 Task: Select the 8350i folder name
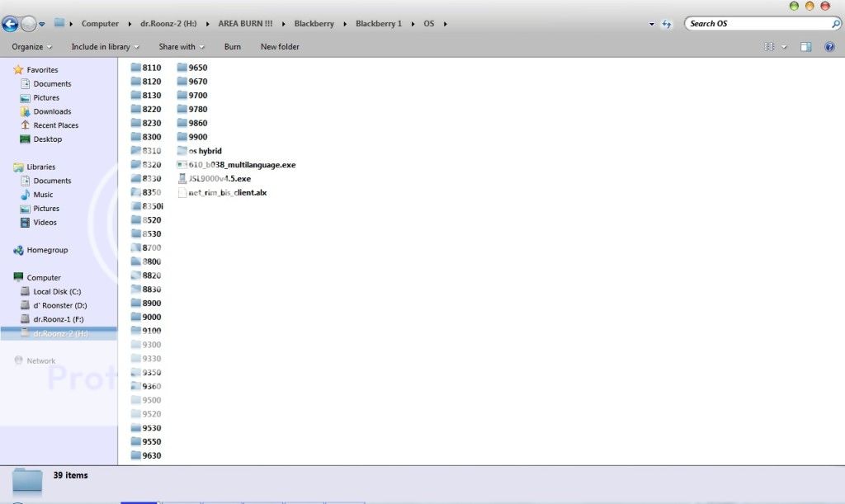click(153, 206)
